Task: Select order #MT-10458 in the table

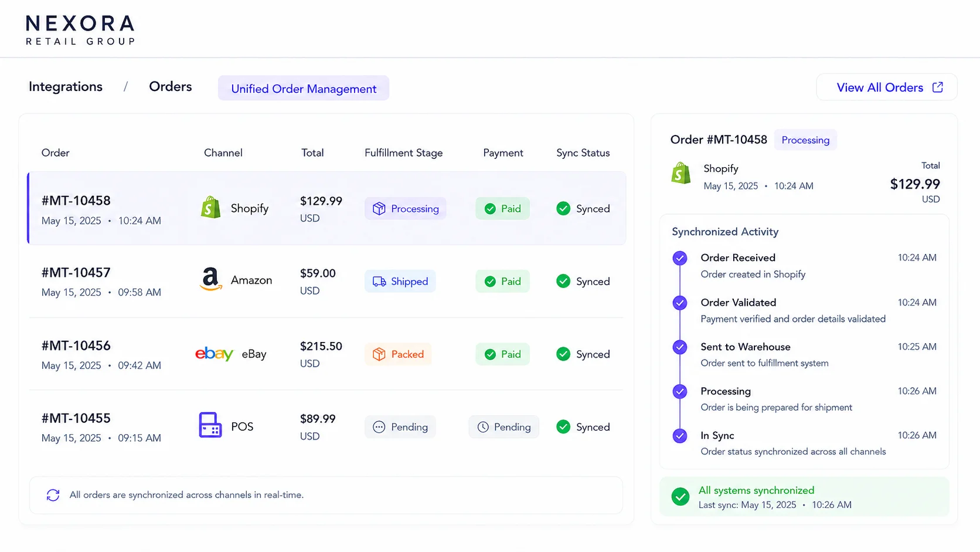Action: point(326,208)
